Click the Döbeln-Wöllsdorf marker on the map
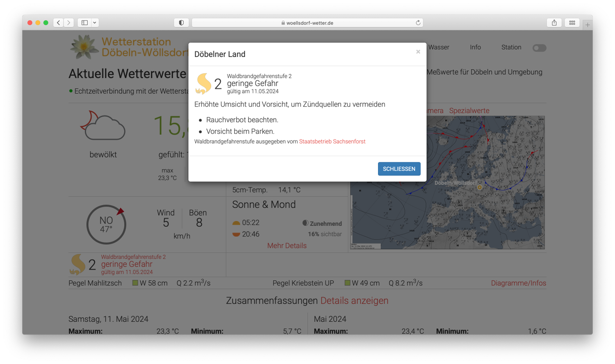 pos(479,187)
